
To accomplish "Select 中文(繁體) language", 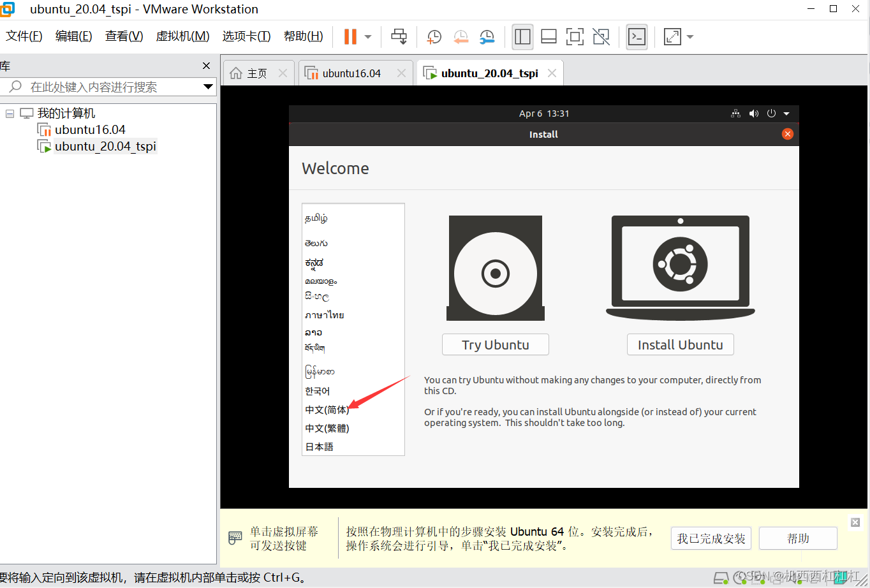I will (x=327, y=429).
